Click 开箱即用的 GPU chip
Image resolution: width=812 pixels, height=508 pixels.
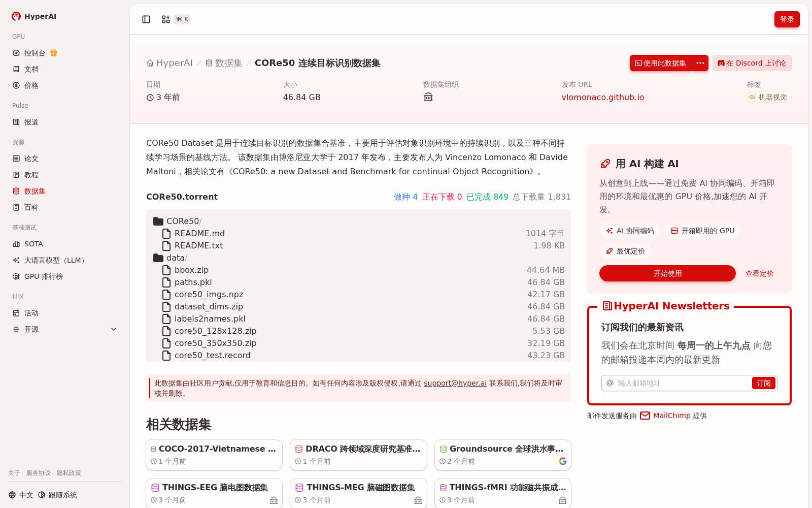[x=702, y=231]
